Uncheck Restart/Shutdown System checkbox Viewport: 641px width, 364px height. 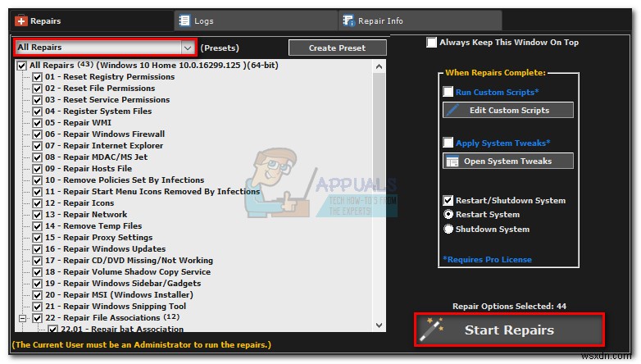pos(448,200)
